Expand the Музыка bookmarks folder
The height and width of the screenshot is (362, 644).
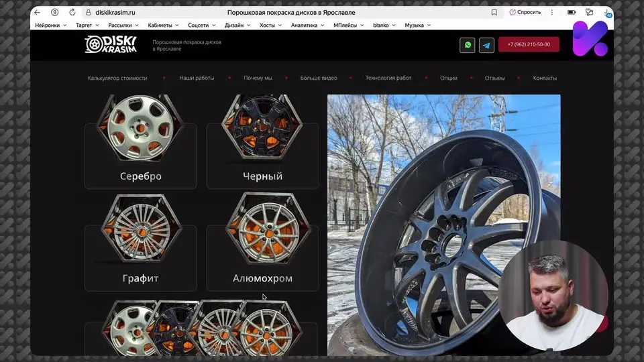pyautogui.click(x=417, y=25)
